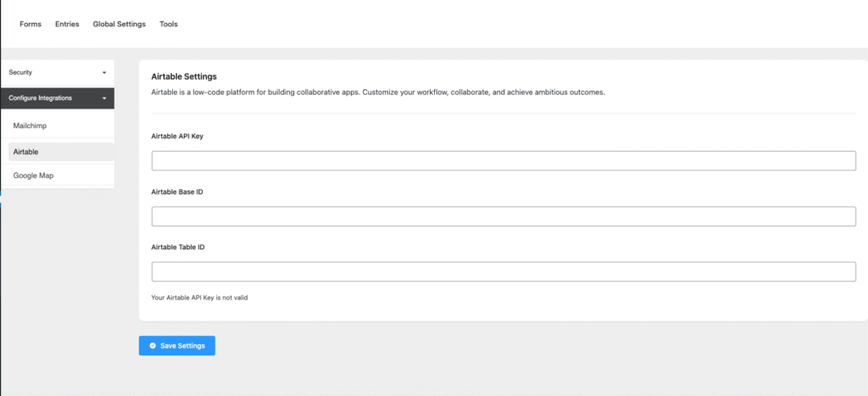Viewport: 868px width, 396px height.
Task: Click the API Key not valid message
Action: [204, 298]
